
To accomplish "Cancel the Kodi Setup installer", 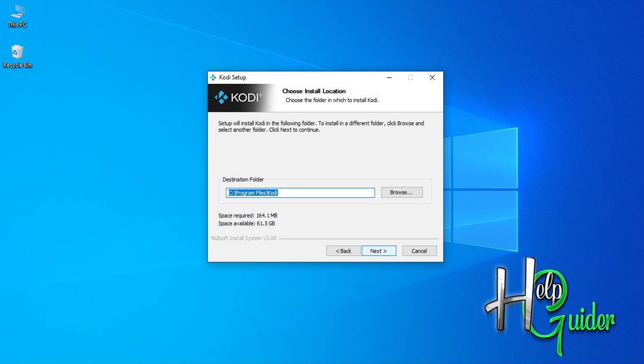I will [420, 251].
